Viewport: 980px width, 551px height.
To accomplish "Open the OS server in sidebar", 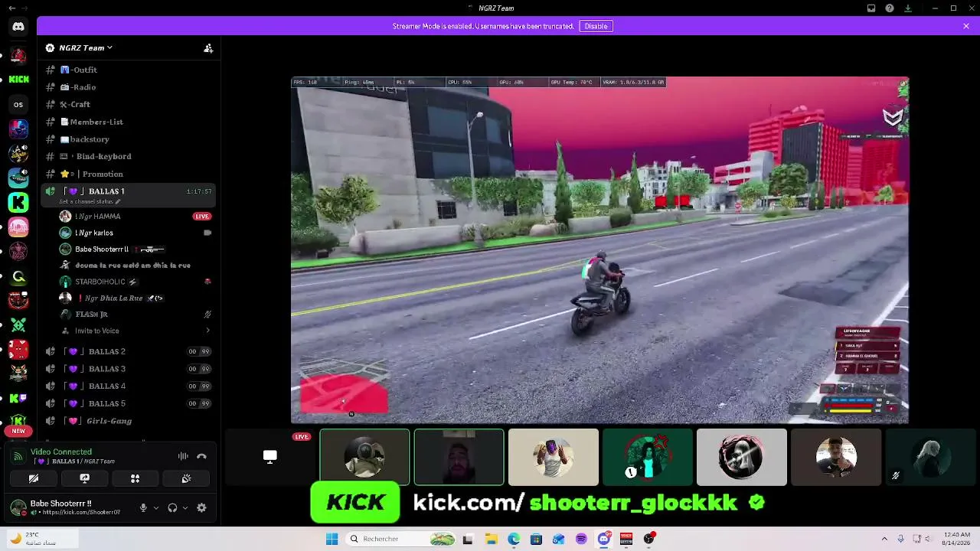I will coord(18,104).
